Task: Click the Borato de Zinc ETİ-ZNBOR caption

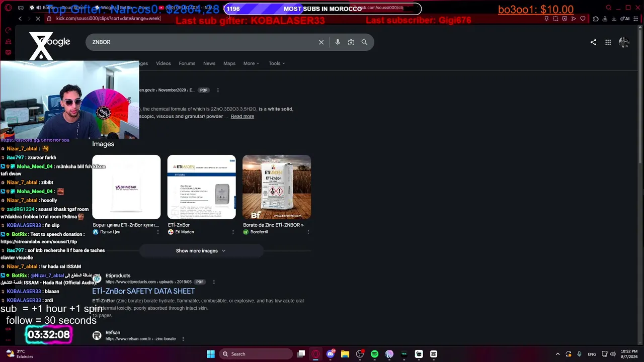Action: click(x=273, y=225)
